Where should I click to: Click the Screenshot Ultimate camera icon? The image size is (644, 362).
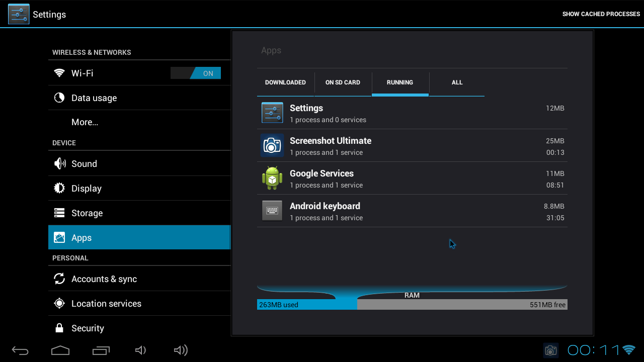point(272,145)
